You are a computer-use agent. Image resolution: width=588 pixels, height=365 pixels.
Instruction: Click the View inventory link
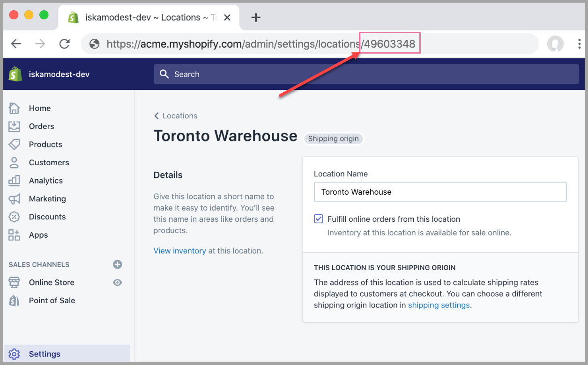(x=180, y=251)
